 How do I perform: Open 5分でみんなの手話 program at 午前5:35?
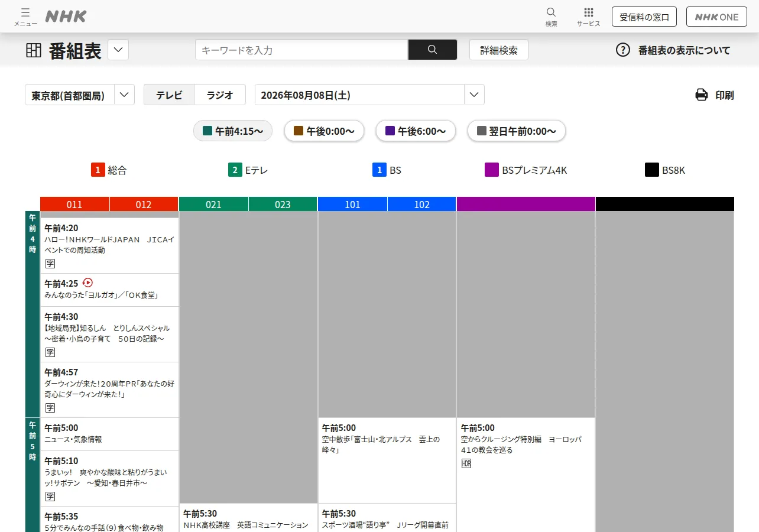[109, 520]
